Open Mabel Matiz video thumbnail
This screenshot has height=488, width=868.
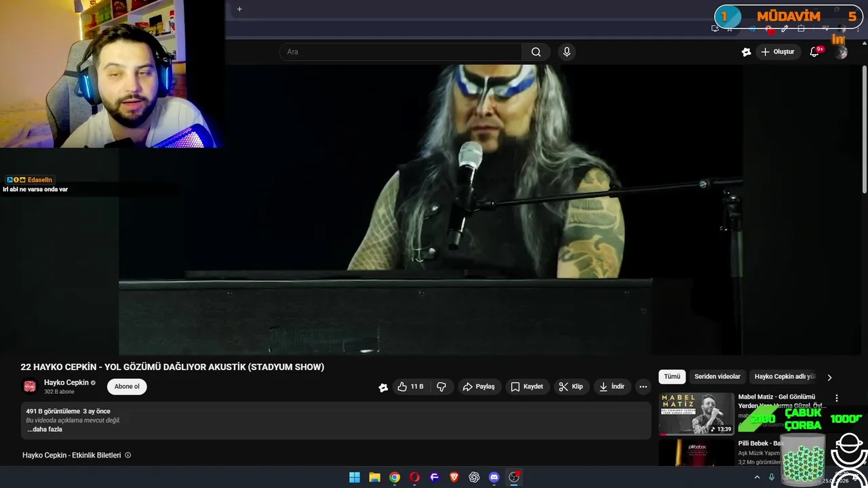[x=696, y=413]
